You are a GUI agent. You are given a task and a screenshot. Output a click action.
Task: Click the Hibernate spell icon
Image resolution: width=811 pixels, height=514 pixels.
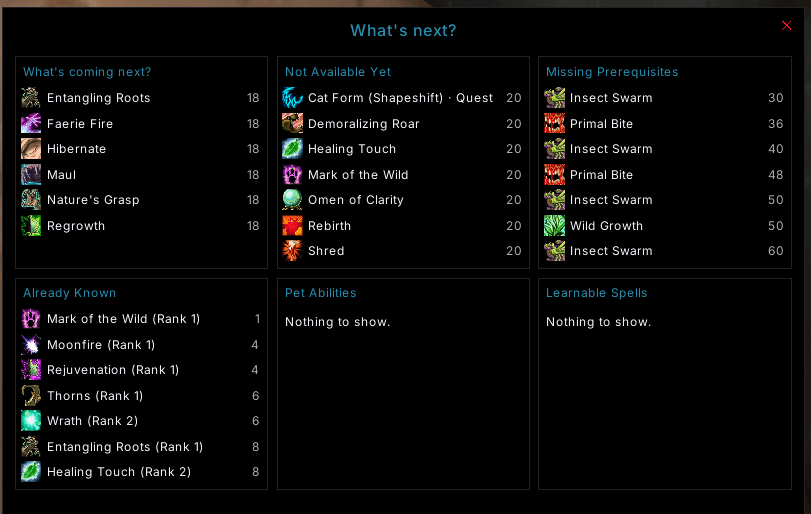tap(31, 149)
